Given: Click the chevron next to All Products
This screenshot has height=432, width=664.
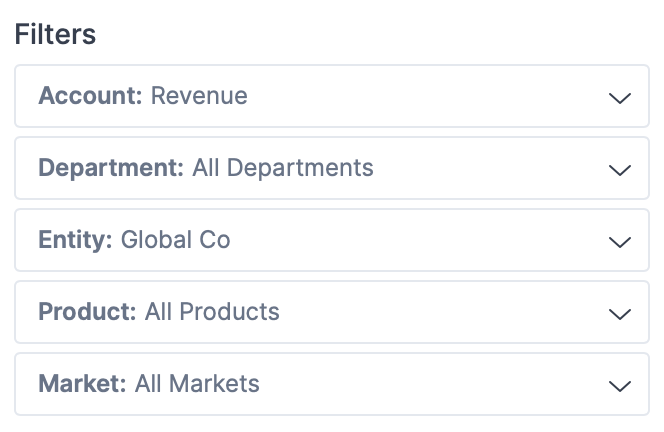Looking at the screenshot, I should point(620,314).
